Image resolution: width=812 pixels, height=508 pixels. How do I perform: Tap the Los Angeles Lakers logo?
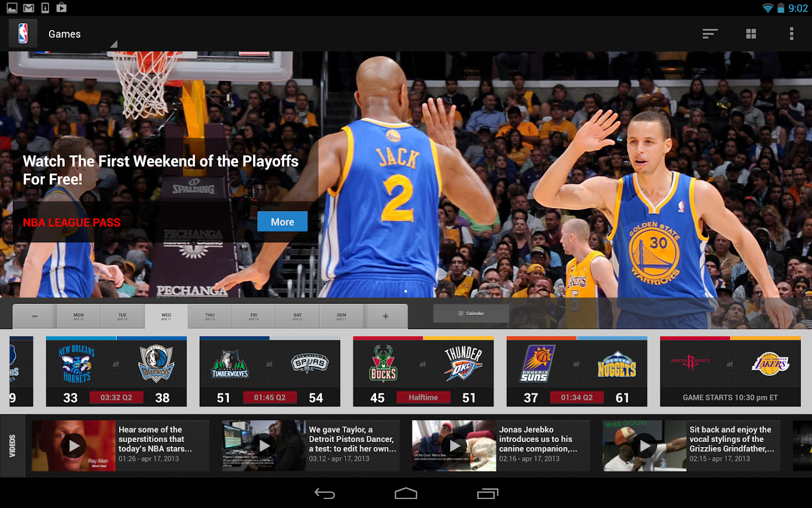[770, 364]
